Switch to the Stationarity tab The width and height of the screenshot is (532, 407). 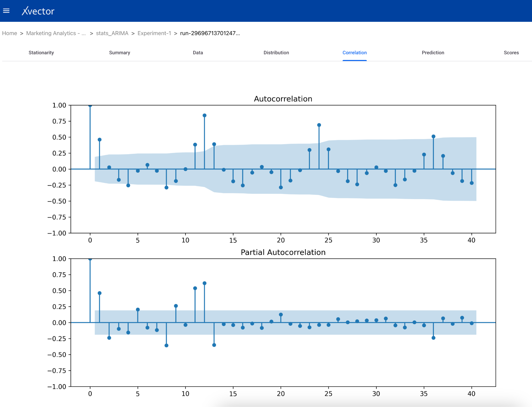[x=41, y=53]
